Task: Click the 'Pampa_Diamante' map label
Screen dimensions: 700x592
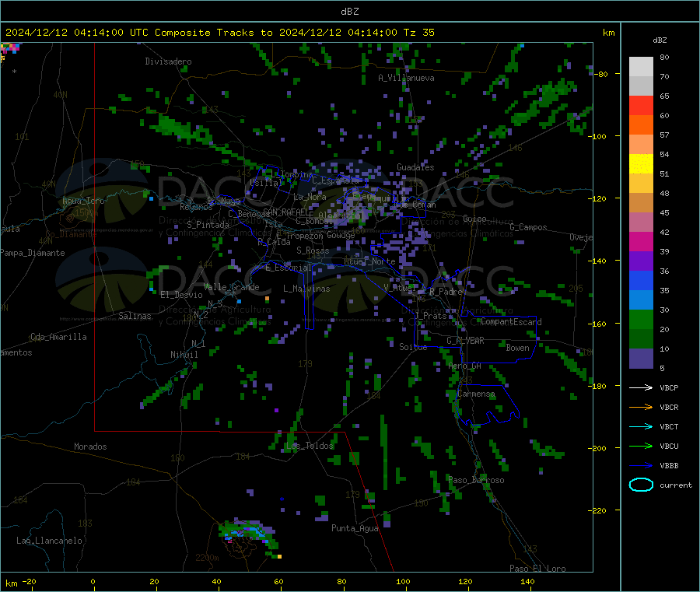Action: (33, 253)
